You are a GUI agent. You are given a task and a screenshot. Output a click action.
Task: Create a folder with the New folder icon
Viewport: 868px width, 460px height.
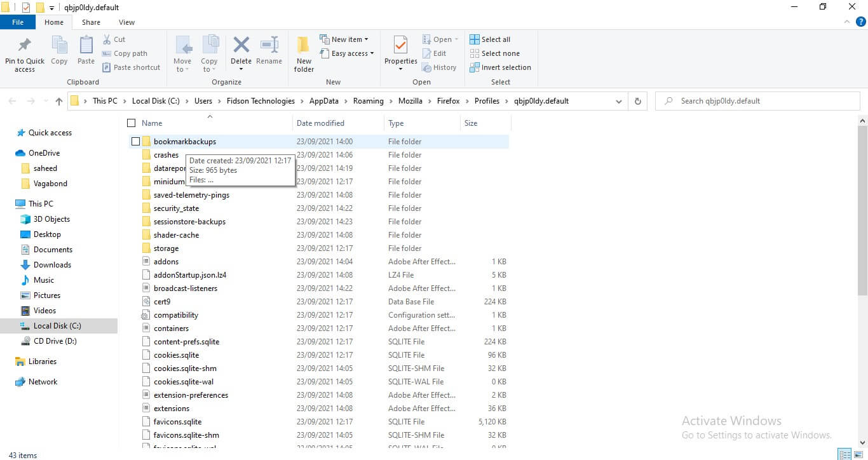click(303, 53)
